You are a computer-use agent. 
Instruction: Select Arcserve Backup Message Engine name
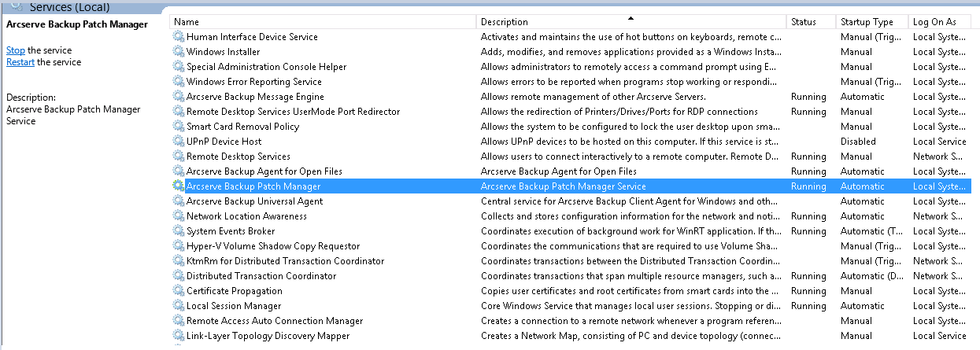(255, 97)
